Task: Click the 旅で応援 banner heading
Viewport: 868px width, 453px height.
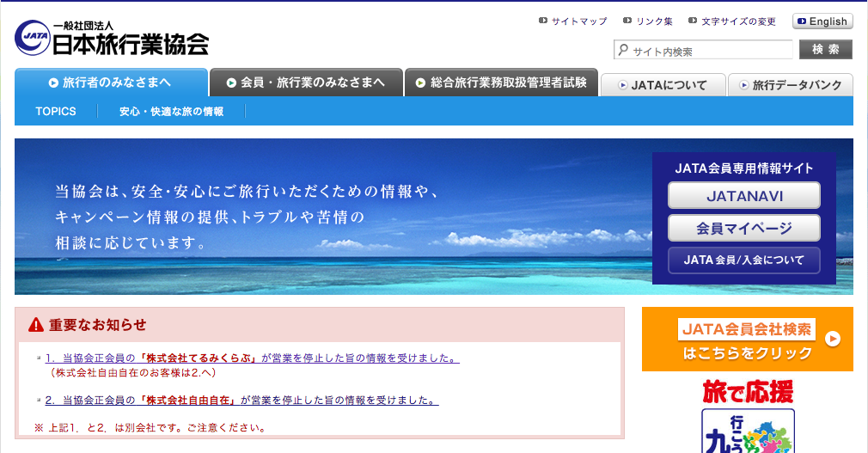Action: pos(748,391)
